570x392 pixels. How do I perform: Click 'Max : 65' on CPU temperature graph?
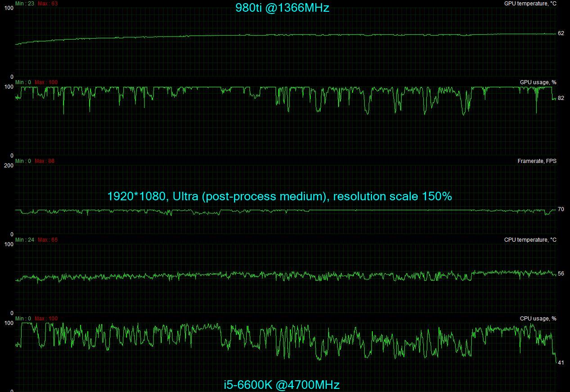[48, 240]
